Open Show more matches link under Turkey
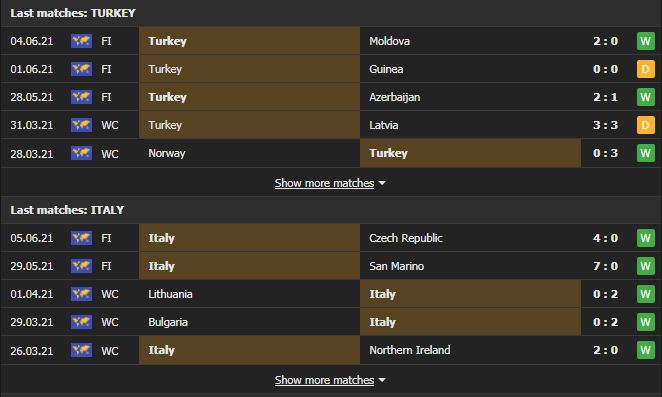 coord(324,183)
